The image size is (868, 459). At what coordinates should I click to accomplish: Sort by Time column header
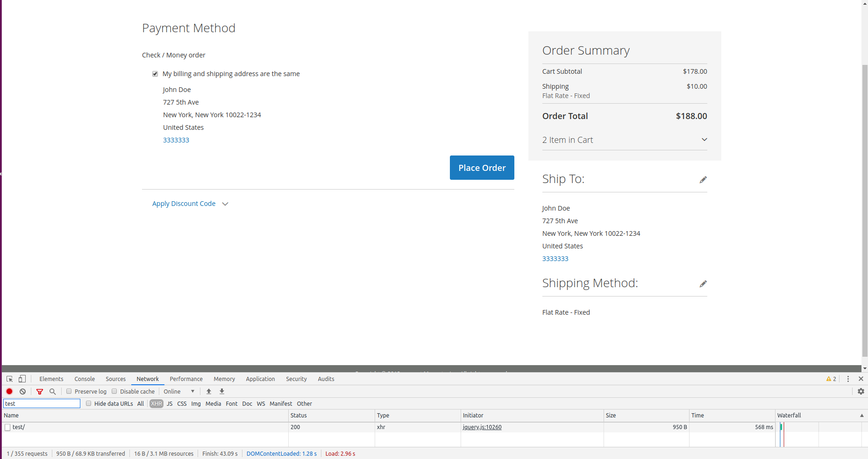[x=732, y=416]
